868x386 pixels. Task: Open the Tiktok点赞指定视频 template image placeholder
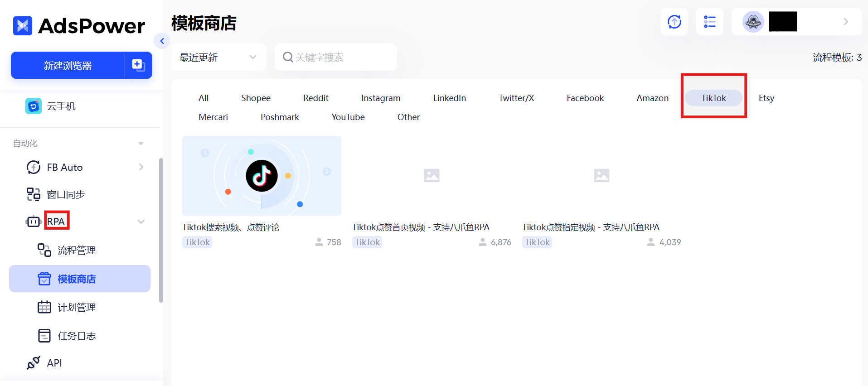click(x=601, y=175)
